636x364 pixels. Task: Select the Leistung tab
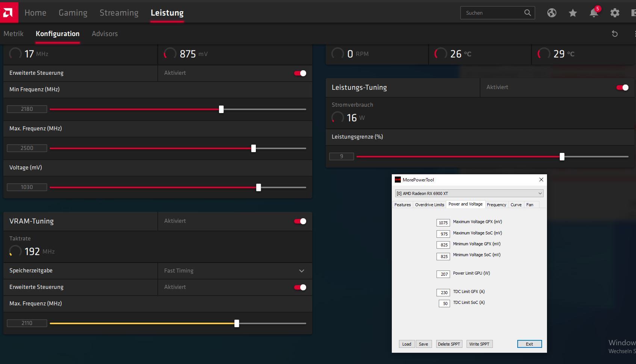(167, 13)
